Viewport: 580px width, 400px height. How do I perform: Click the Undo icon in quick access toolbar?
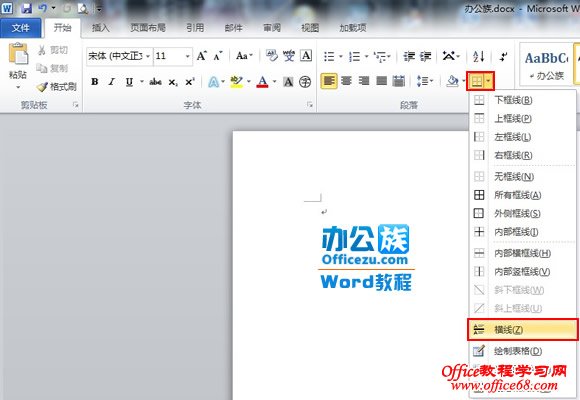[x=43, y=8]
